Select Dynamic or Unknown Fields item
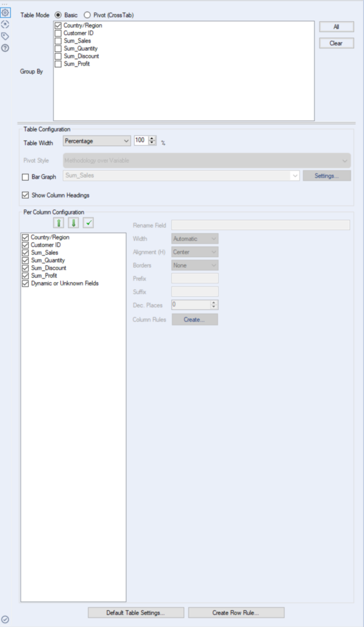Screen dimensions: 364x627 (x=65, y=283)
